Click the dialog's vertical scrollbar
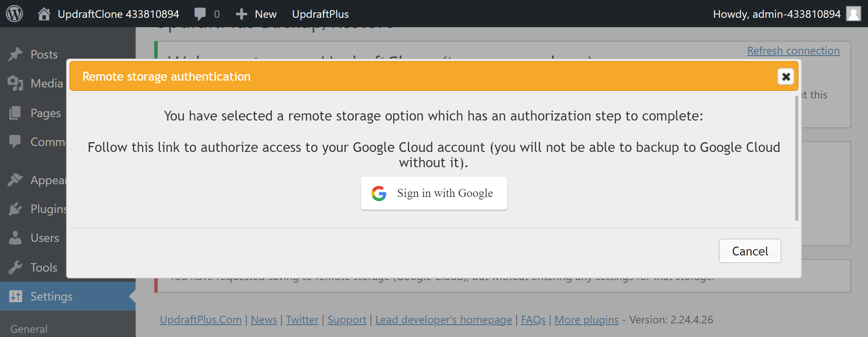This screenshot has width=868, height=337. [797, 158]
